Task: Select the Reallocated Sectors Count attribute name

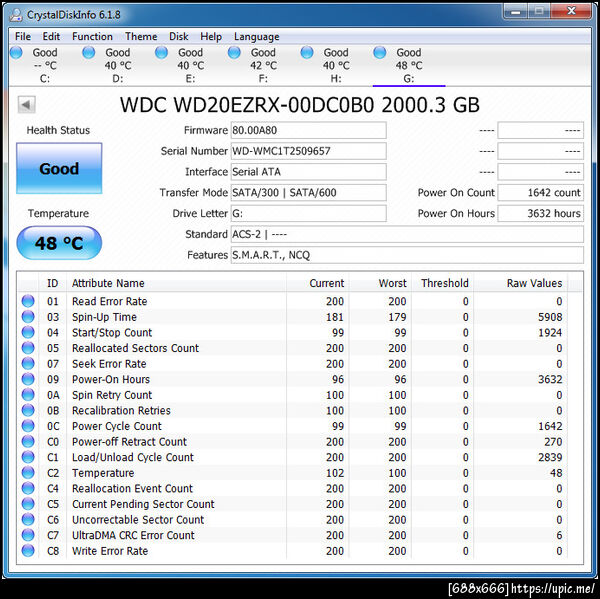Action: click(x=135, y=348)
